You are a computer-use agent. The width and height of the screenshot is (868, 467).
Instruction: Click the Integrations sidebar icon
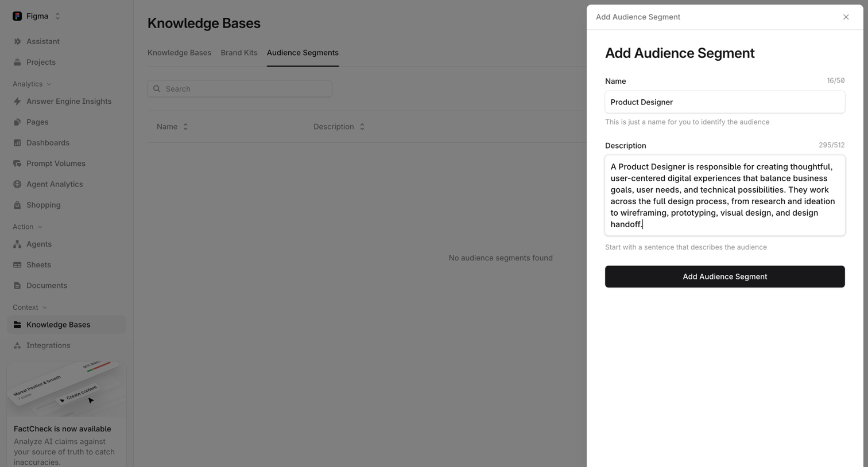(x=17, y=345)
